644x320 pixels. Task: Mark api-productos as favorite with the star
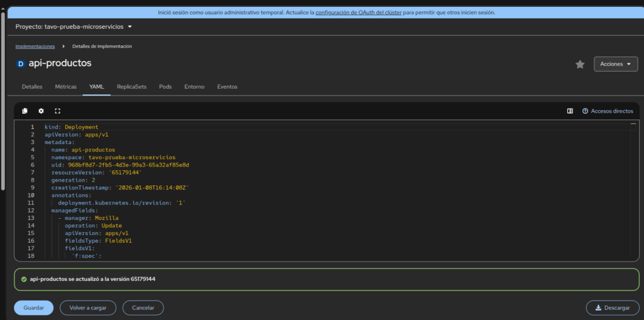[x=580, y=64]
